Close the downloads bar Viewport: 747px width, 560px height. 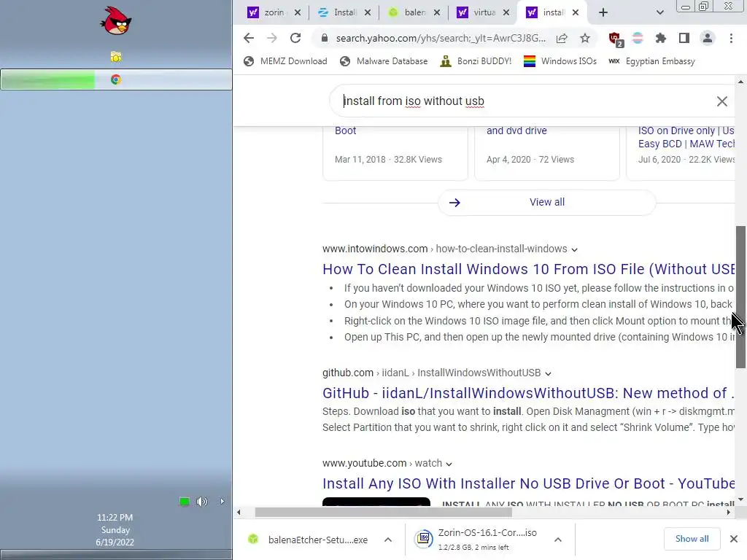pos(734,539)
